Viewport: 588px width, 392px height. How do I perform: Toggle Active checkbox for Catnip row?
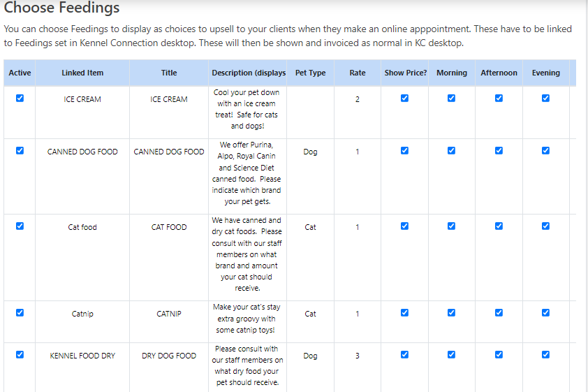tap(20, 313)
